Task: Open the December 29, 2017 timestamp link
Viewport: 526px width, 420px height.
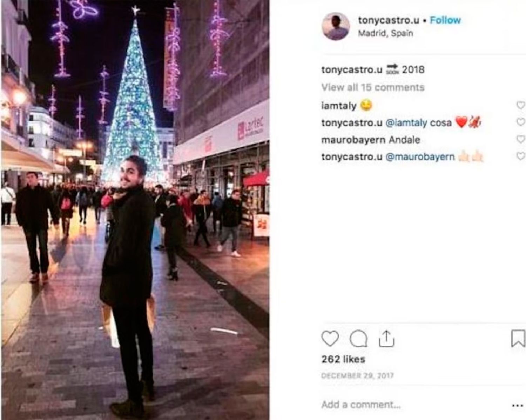Action: pyautogui.click(x=357, y=376)
